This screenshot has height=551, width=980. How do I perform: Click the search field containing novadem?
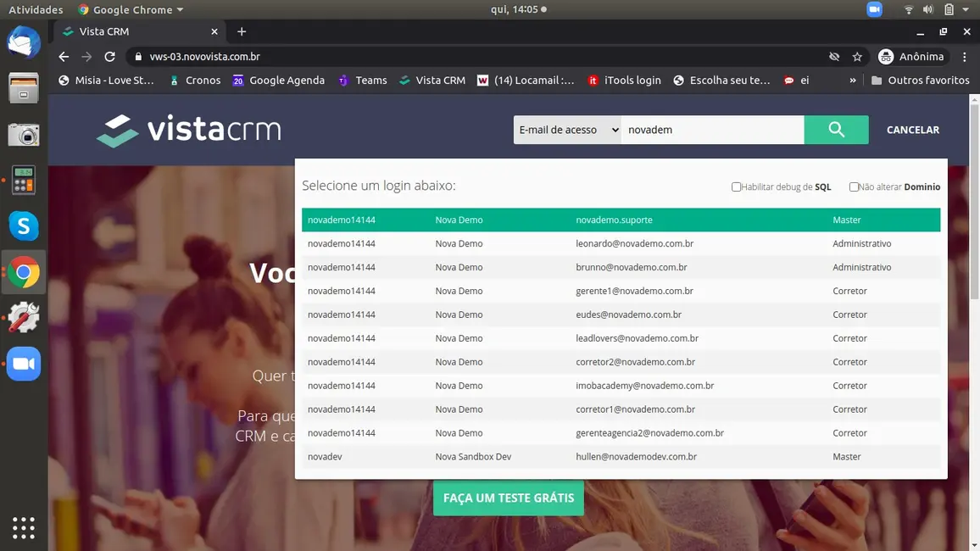[x=712, y=130]
